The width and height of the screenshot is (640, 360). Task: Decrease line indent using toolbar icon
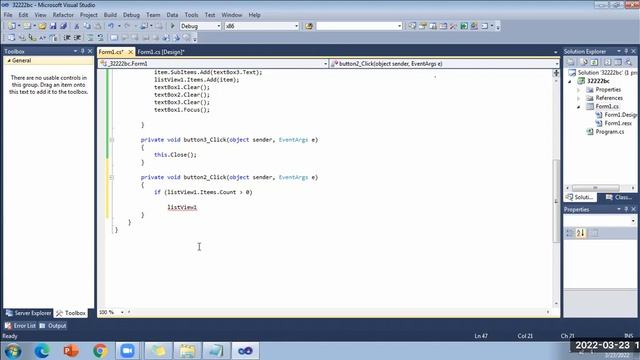(67, 38)
